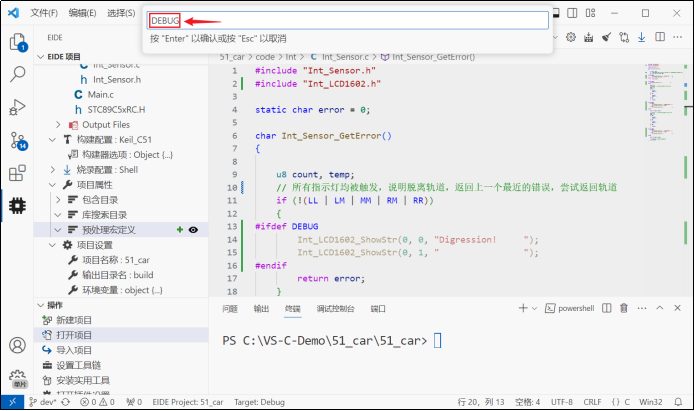Toggle eye icon on 预处理宏定义 row

[193, 230]
